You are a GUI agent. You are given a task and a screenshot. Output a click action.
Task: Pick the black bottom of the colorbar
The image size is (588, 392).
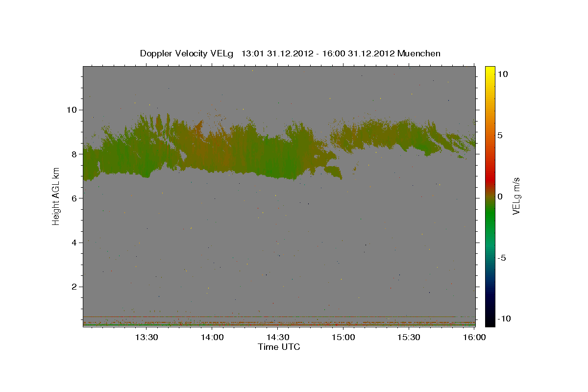[x=490, y=323]
